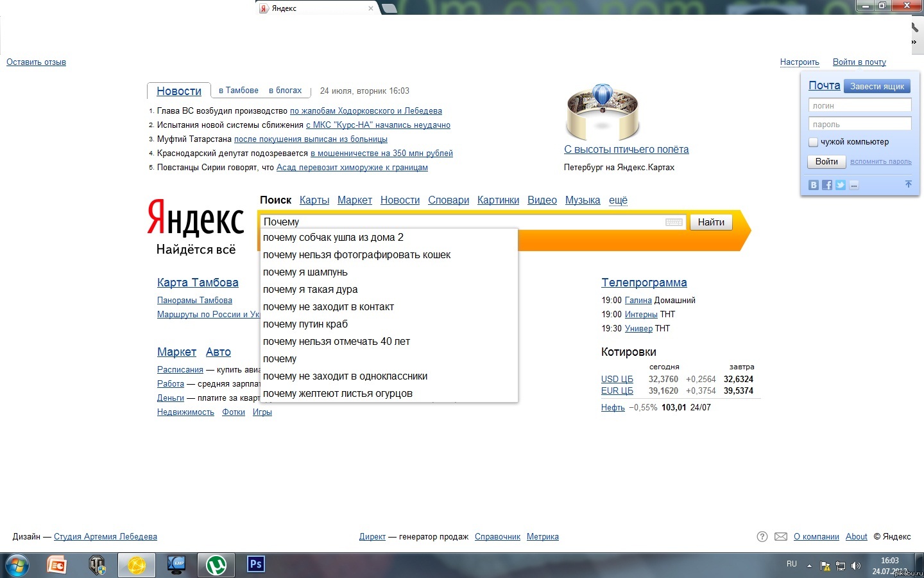
Task: Open the browser wrench settings icon
Action: click(914, 28)
